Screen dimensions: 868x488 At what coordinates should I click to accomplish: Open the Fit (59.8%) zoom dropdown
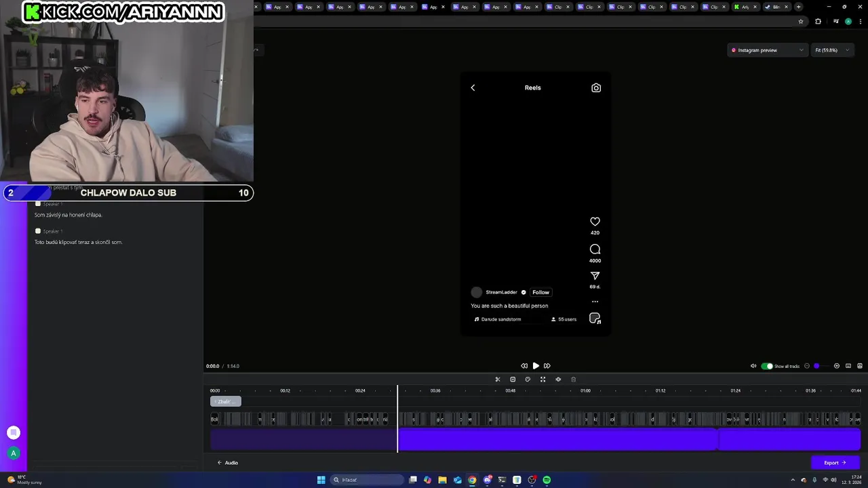coord(832,50)
